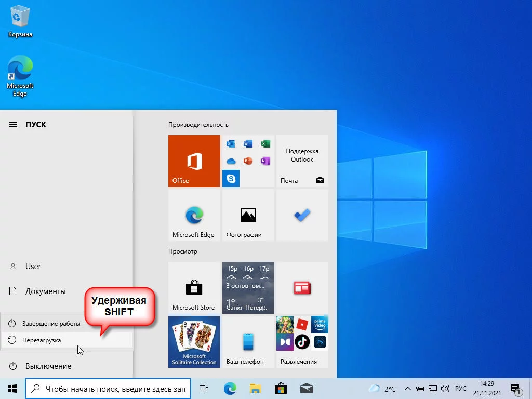Launch Microsoft Edge from Start tiles

click(x=194, y=215)
